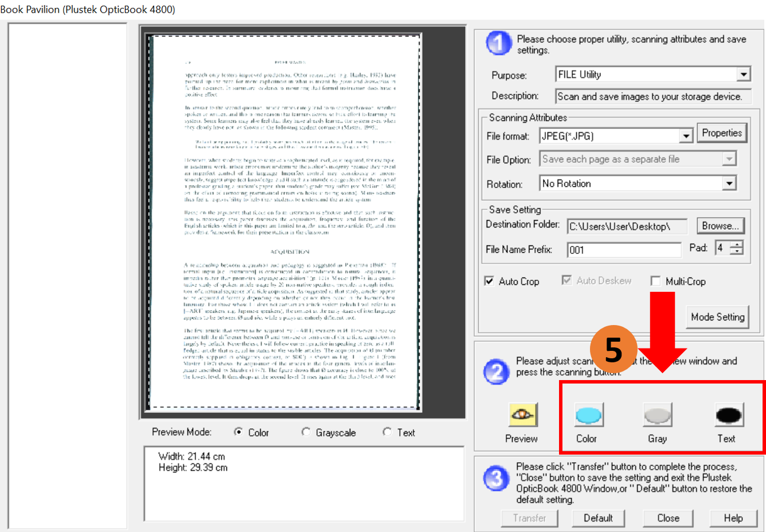Screen dimensions: 766x532
Task: Expand the File format dropdown
Action: click(686, 136)
